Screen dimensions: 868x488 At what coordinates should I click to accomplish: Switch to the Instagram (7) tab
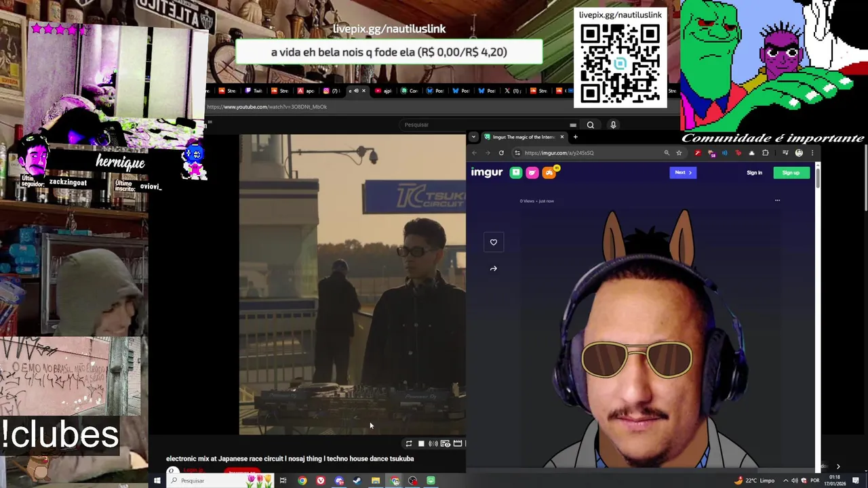click(331, 91)
